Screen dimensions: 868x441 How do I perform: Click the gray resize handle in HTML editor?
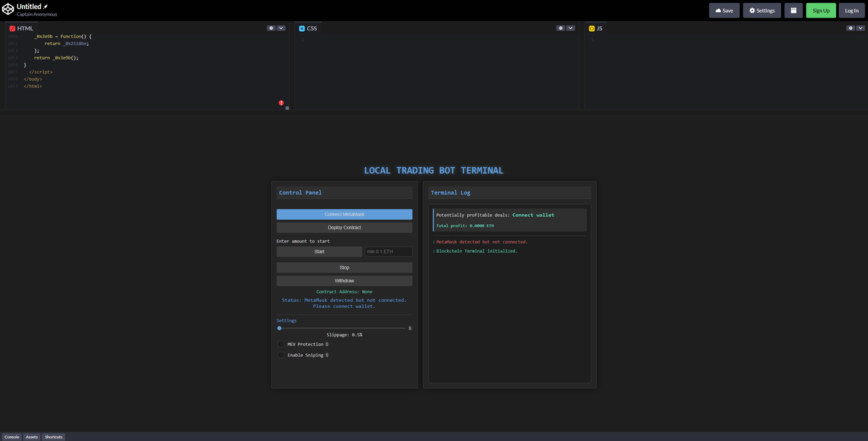(287, 108)
